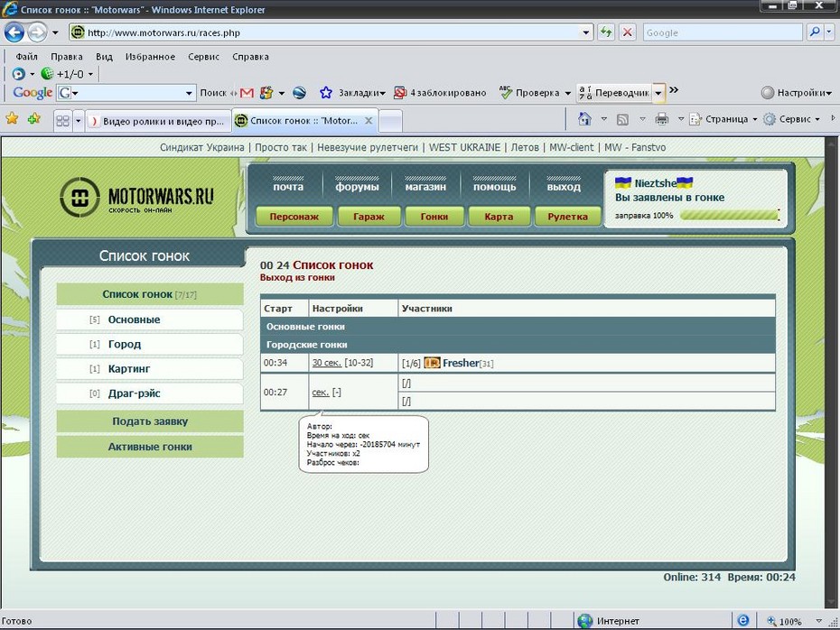Click the Выход из гонки link
840x630 pixels.
point(297,278)
